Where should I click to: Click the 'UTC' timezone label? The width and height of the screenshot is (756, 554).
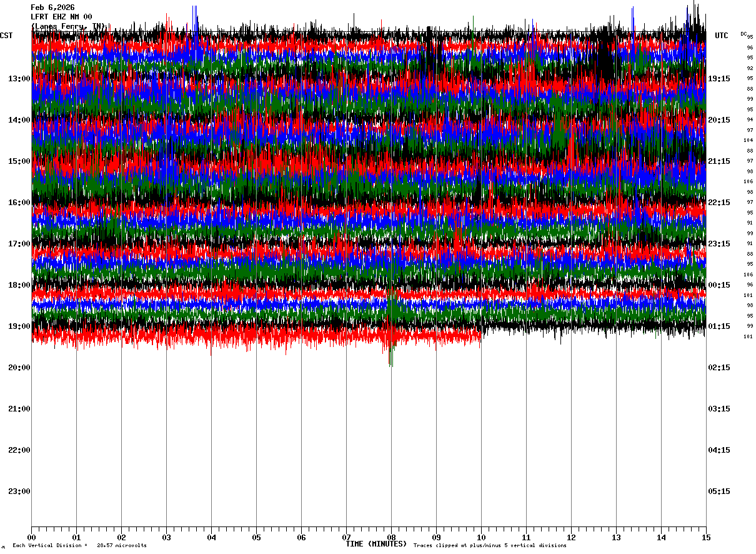pyautogui.click(x=722, y=36)
